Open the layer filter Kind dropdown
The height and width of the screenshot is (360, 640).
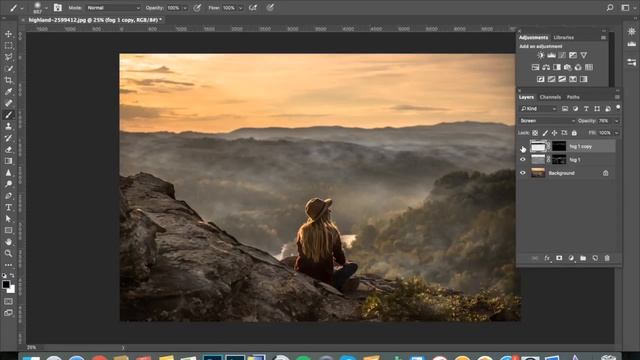pos(538,109)
